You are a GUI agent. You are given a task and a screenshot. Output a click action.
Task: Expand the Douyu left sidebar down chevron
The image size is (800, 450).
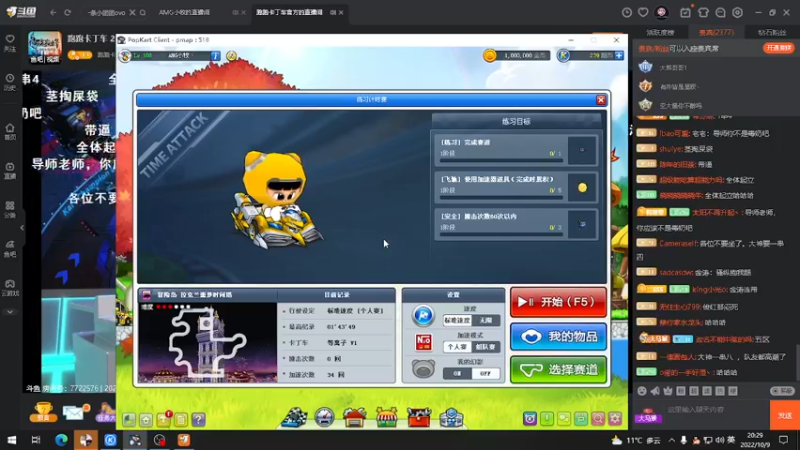pyautogui.click(x=10, y=312)
